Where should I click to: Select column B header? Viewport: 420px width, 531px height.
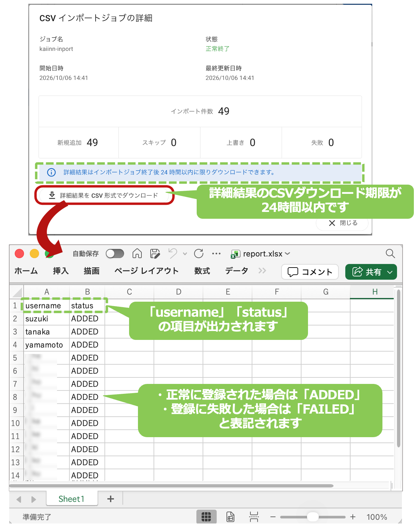(x=87, y=292)
